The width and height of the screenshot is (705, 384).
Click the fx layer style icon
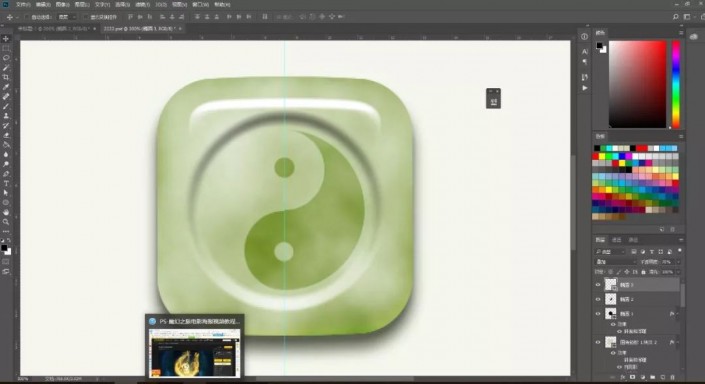pos(623,377)
